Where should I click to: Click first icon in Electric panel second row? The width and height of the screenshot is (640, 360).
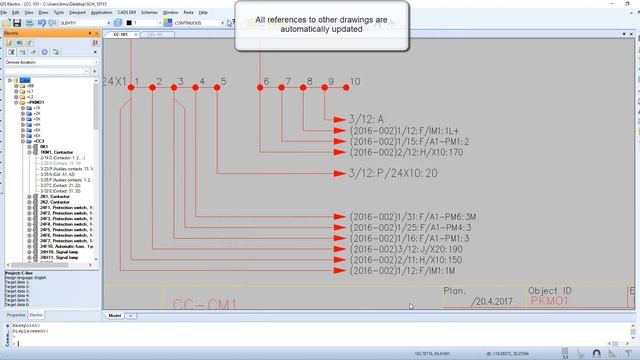(11, 52)
